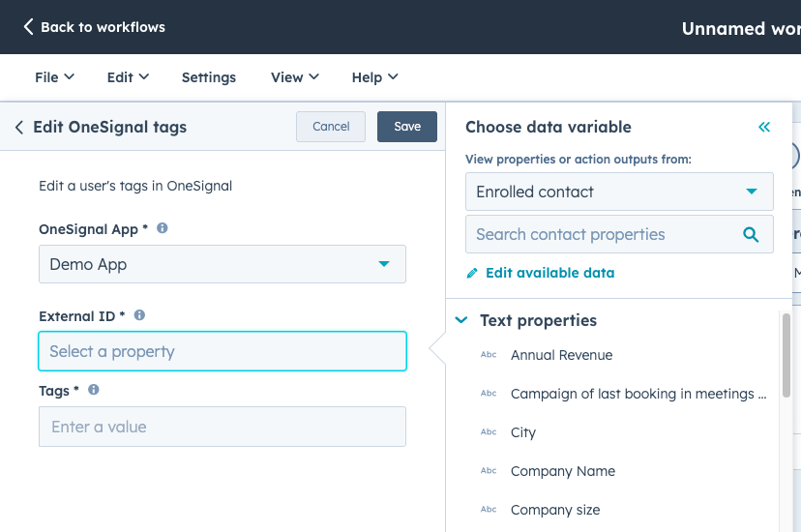Click Abc icon beside Company Name
Image resolution: width=801 pixels, height=532 pixels.
tap(489, 471)
